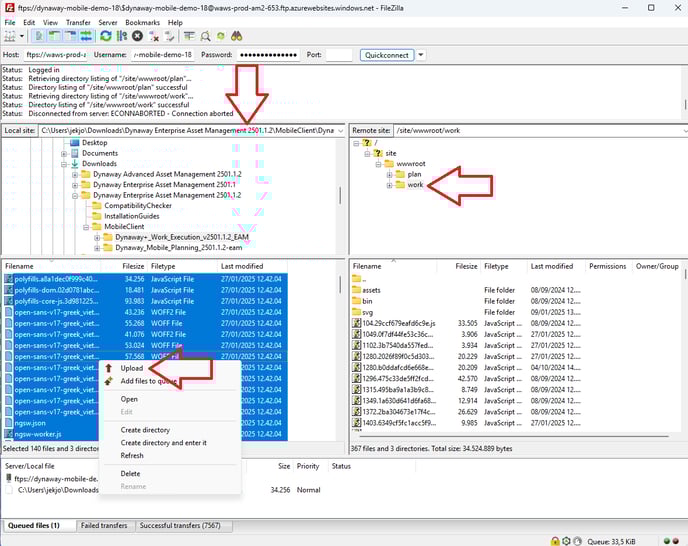
Task: Collapse the MobileClient tree node
Action: (86, 227)
